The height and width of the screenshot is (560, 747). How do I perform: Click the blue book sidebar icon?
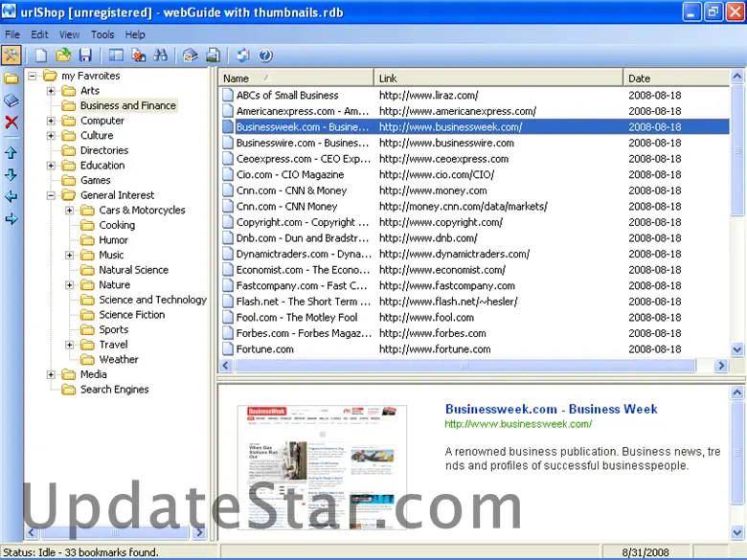pos(11,100)
